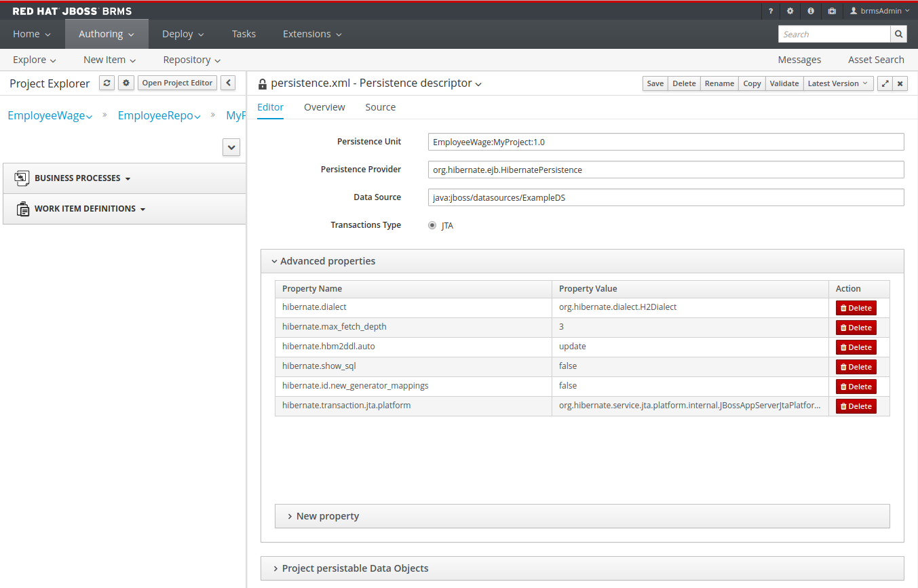Open the Explore dropdown
918x588 pixels.
pos(35,60)
